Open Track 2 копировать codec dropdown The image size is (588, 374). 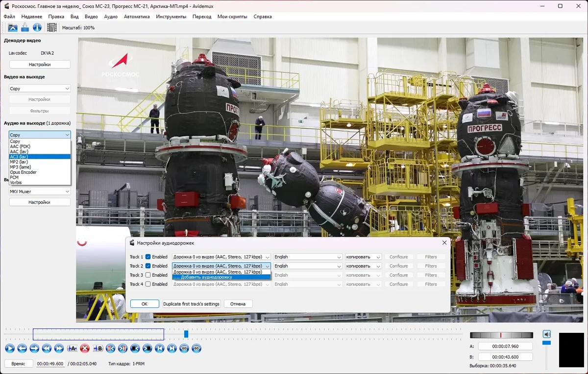coord(363,266)
